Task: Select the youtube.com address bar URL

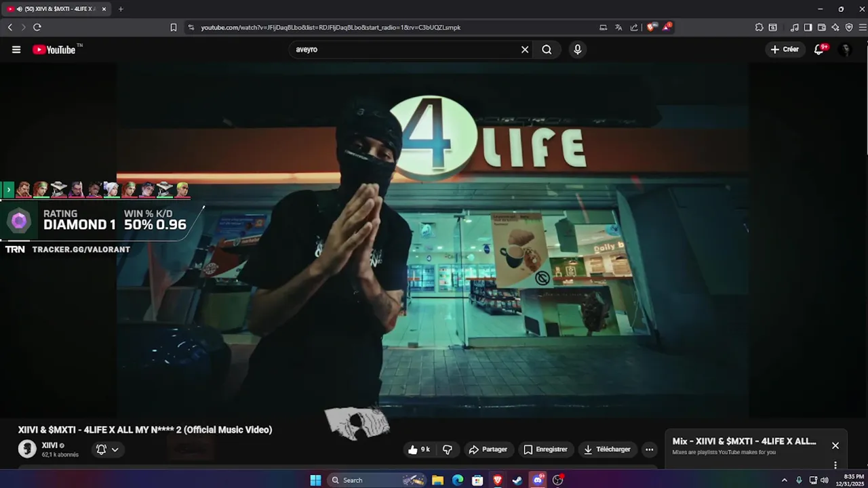Action: [x=331, y=27]
